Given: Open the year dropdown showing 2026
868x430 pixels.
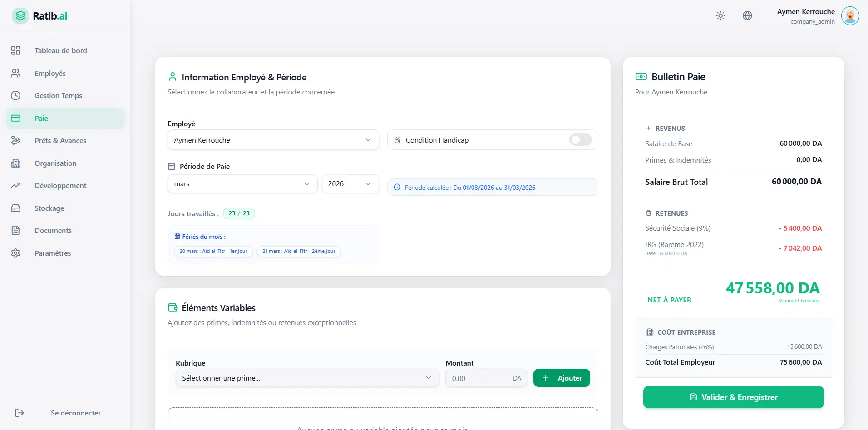Looking at the screenshot, I should tap(350, 184).
